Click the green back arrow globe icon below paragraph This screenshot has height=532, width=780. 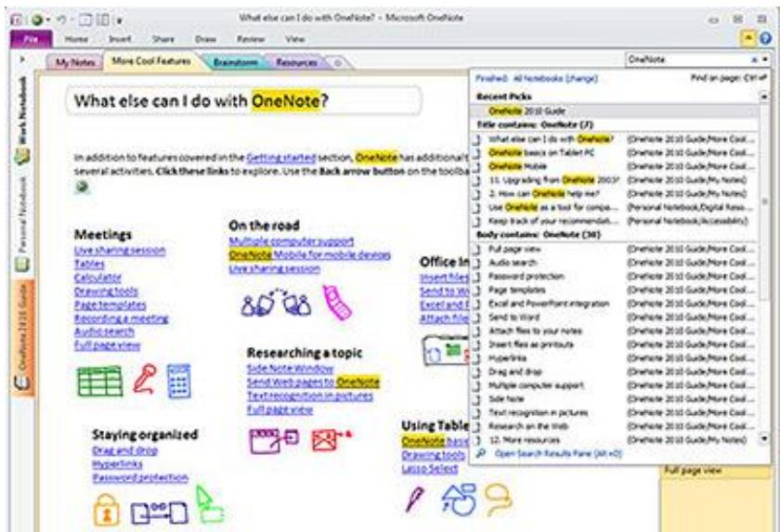[x=83, y=187]
